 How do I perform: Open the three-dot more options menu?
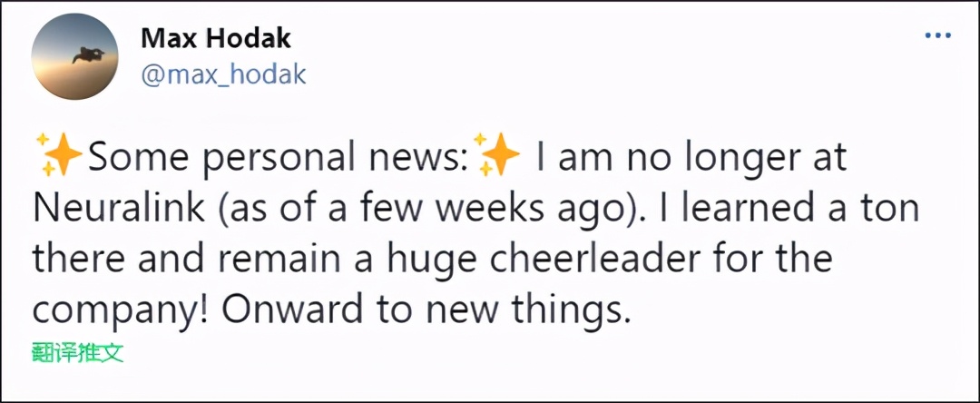pyautogui.click(x=937, y=36)
